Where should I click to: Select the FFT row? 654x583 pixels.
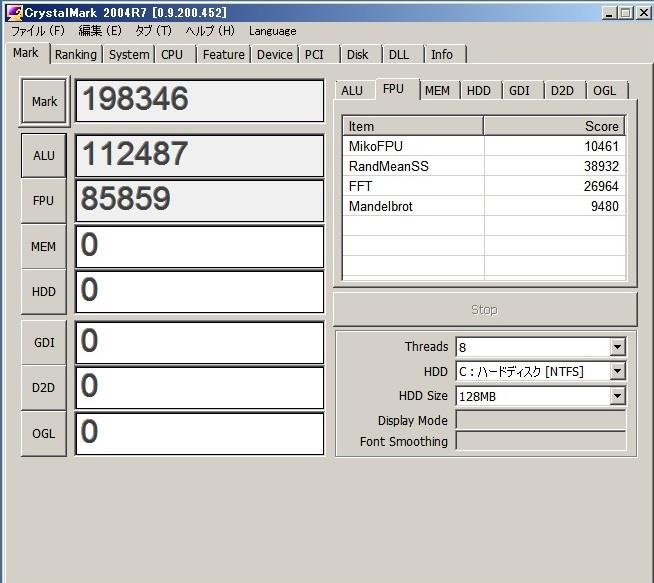(484, 186)
